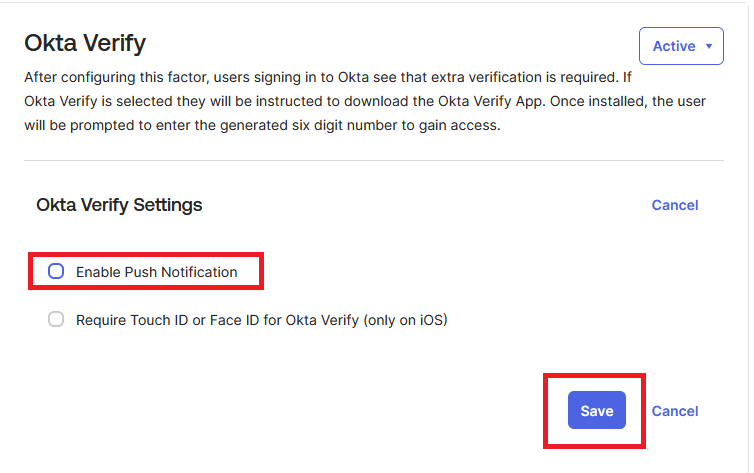Viewport: 754px width, 473px height.
Task: Open the Active status dropdown
Action: pyautogui.click(x=681, y=46)
